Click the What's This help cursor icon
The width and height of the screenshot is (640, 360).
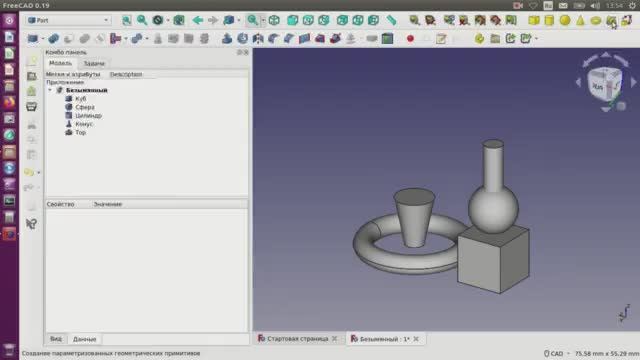point(31,224)
